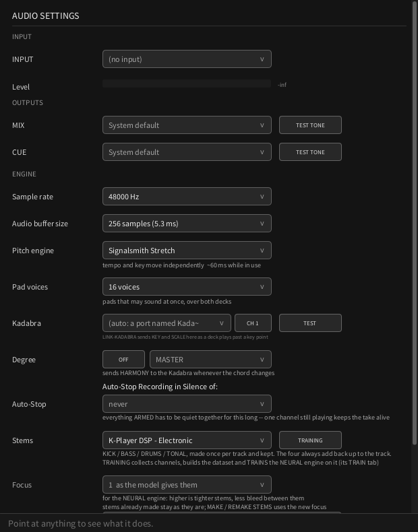Screen dimensions: 418x532
Task: Open the Sample rate dropdown
Action: [x=187, y=197]
